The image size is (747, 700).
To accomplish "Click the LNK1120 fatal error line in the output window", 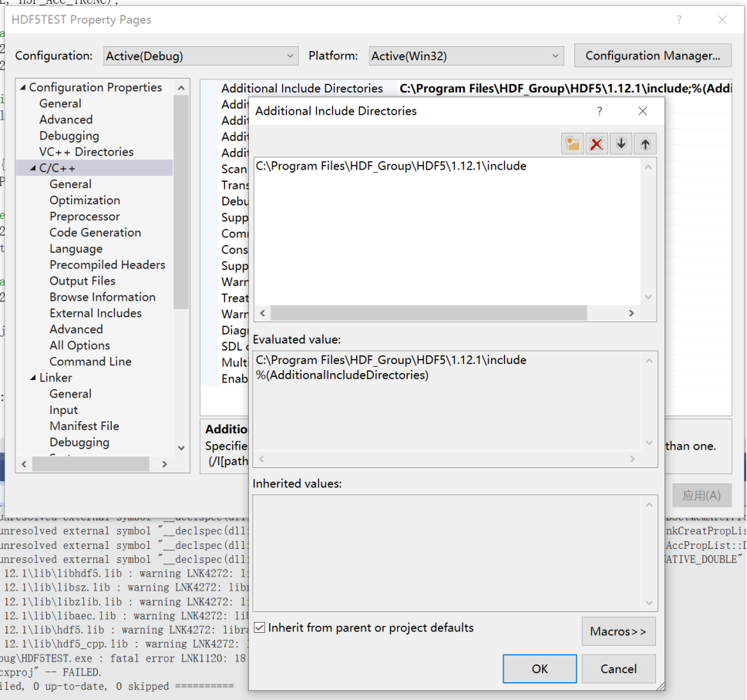I will point(123,658).
